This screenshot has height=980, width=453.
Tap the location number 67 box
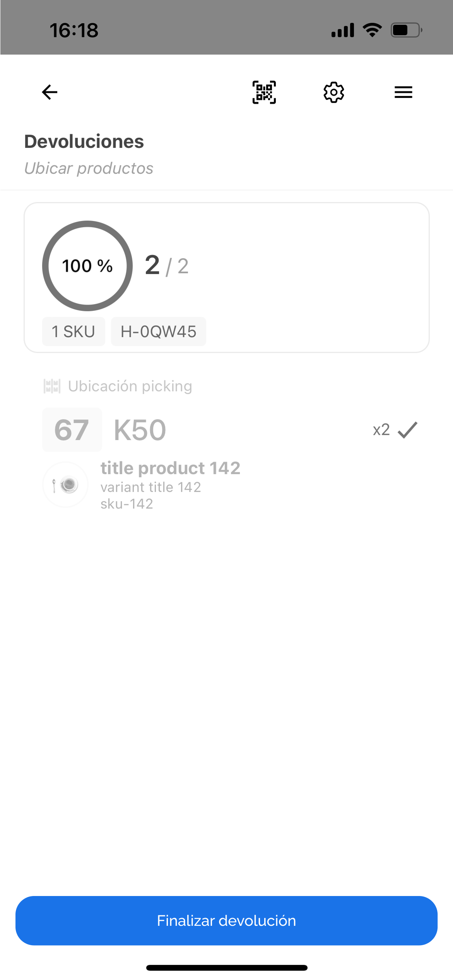click(x=72, y=430)
